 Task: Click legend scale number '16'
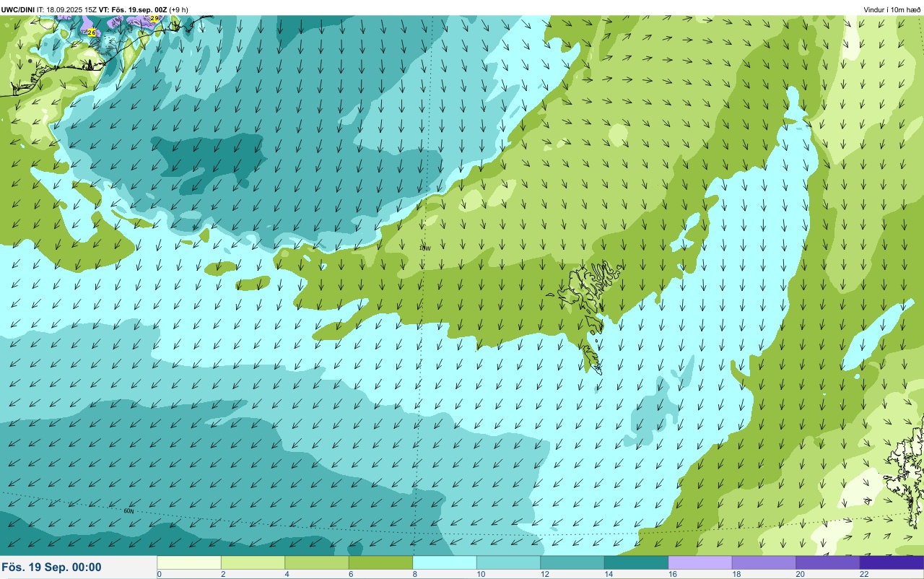tap(672, 575)
